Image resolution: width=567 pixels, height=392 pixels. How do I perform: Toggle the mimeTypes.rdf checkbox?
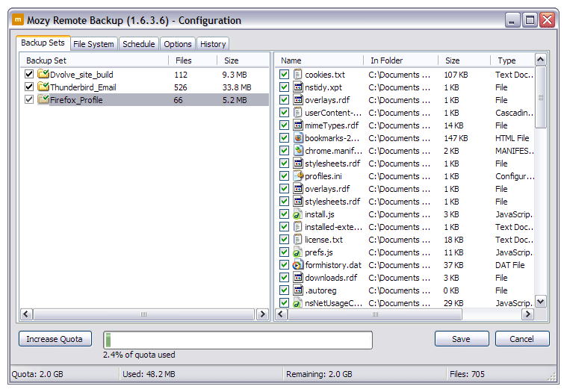(x=284, y=125)
